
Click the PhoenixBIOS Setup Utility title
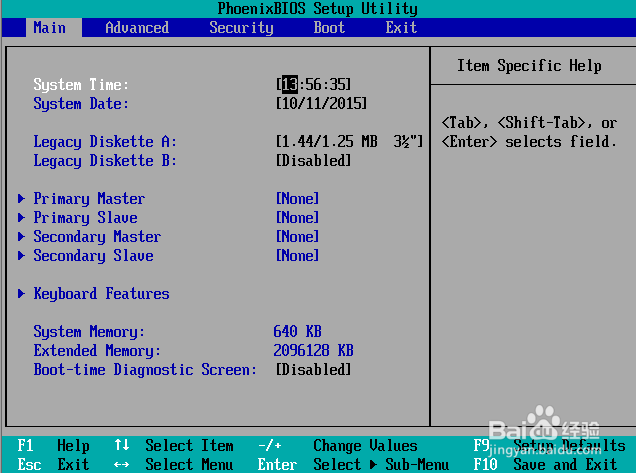tap(318, 9)
